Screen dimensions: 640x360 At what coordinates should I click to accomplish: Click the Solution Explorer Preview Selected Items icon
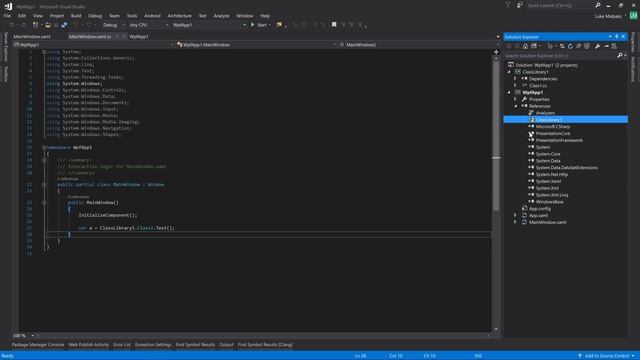606,46
